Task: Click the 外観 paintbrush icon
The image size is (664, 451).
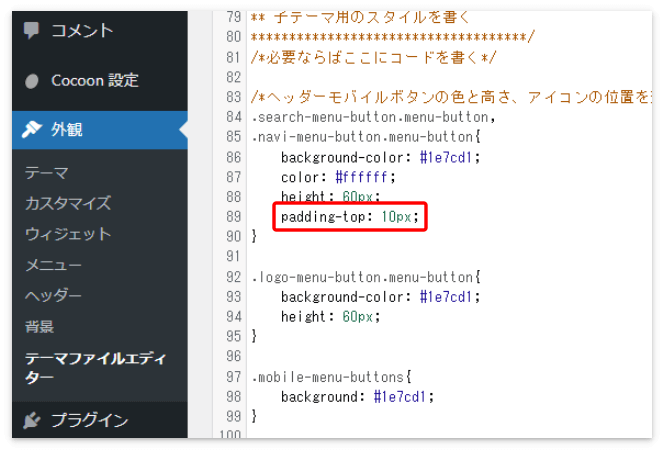Action: tap(32, 130)
